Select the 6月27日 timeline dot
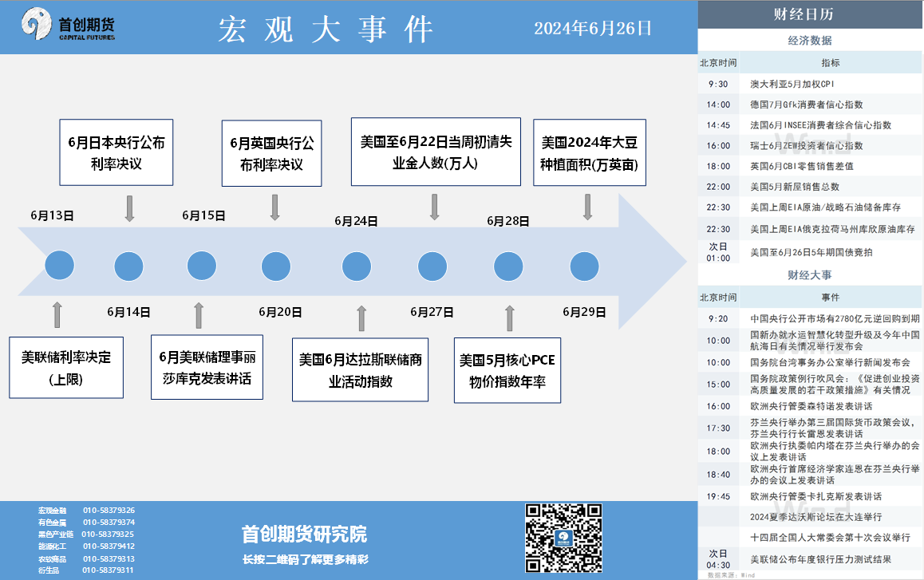 tap(432, 266)
